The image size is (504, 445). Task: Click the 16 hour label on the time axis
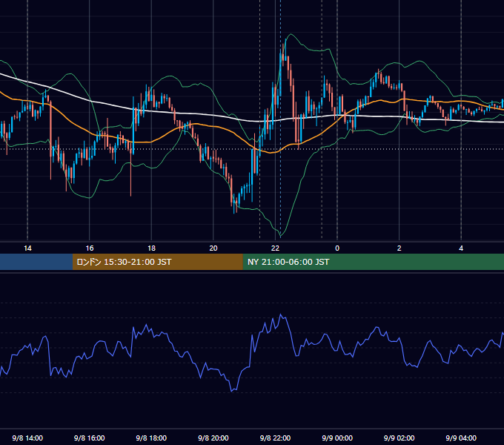[90, 248]
